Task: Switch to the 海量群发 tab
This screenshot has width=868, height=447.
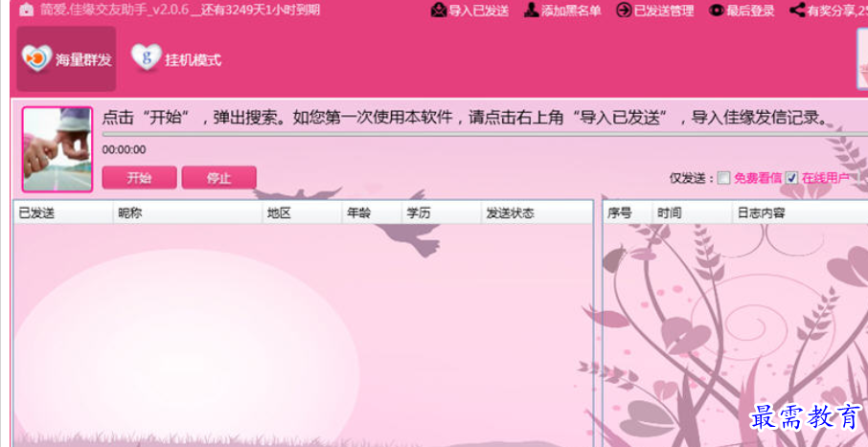Action: click(x=66, y=58)
